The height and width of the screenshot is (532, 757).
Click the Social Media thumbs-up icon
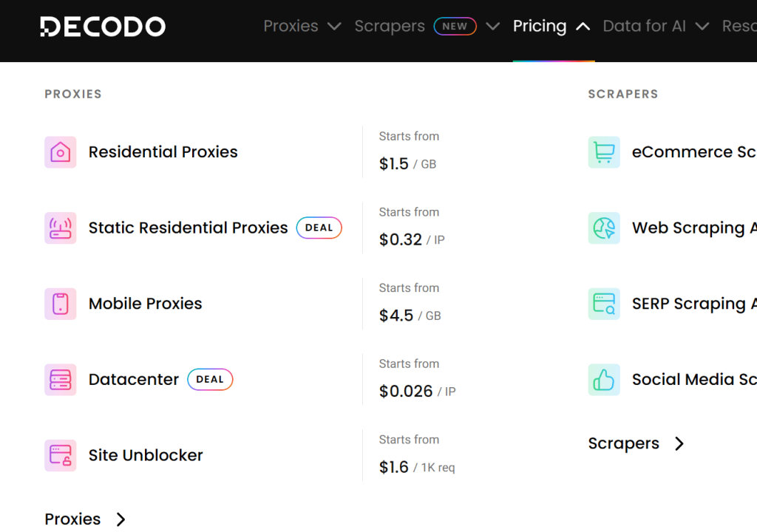point(604,380)
